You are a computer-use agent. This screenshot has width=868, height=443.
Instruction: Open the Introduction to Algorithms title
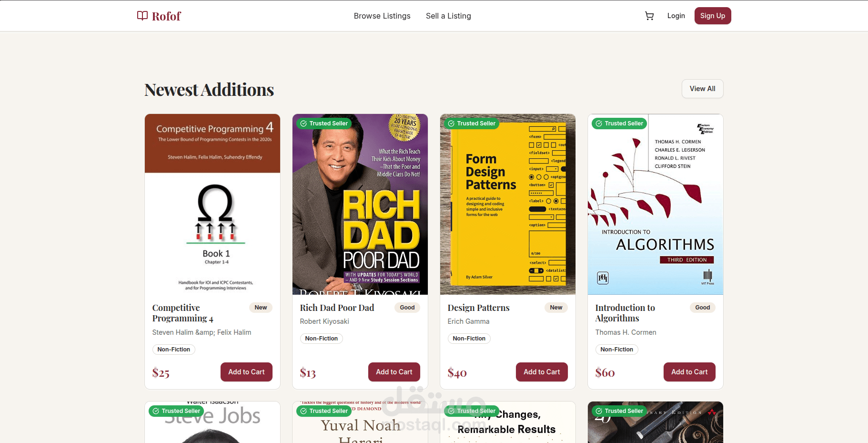[x=625, y=313]
